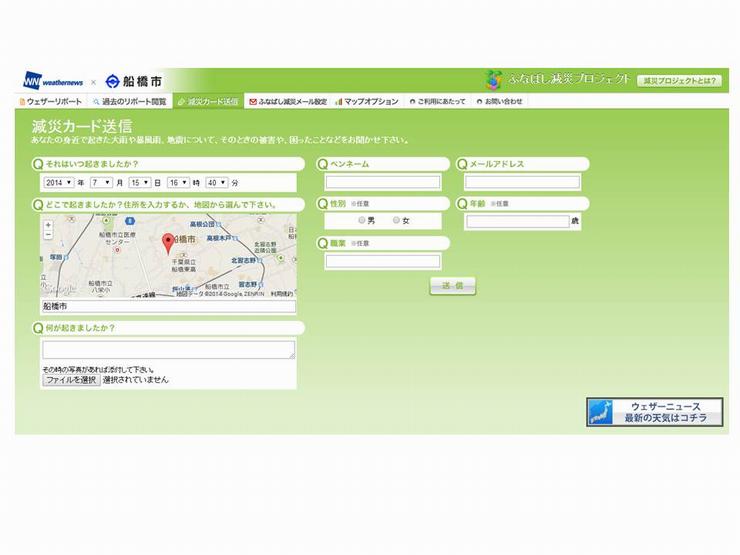Select the 男 radio button

click(362, 220)
